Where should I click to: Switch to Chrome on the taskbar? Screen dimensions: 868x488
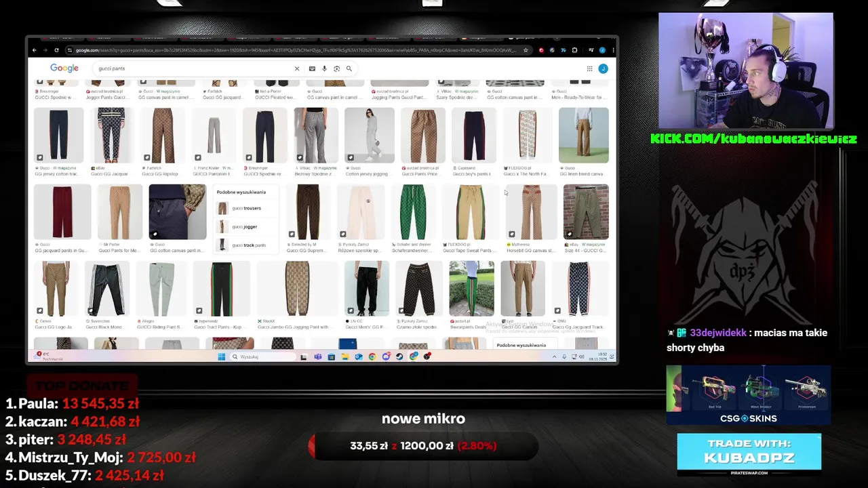(x=372, y=357)
